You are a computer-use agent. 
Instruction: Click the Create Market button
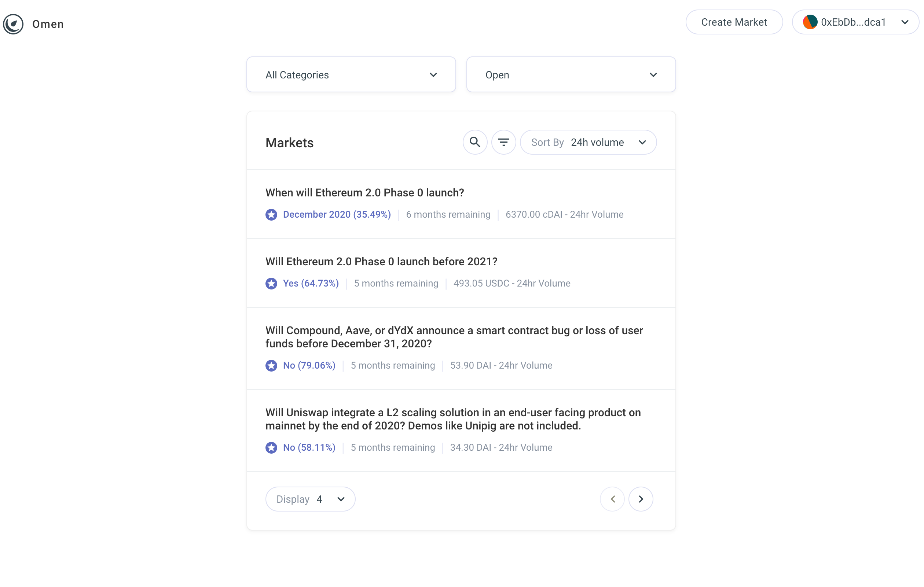tap(734, 22)
